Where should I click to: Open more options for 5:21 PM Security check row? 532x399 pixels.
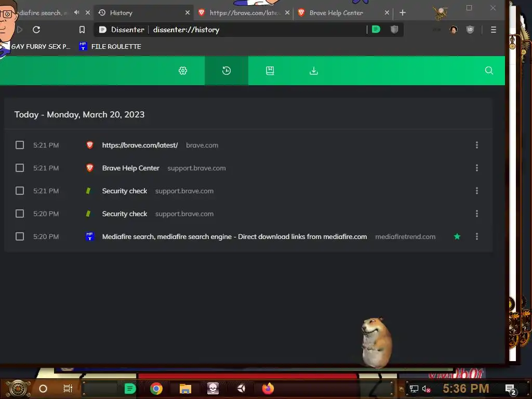click(477, 191)
